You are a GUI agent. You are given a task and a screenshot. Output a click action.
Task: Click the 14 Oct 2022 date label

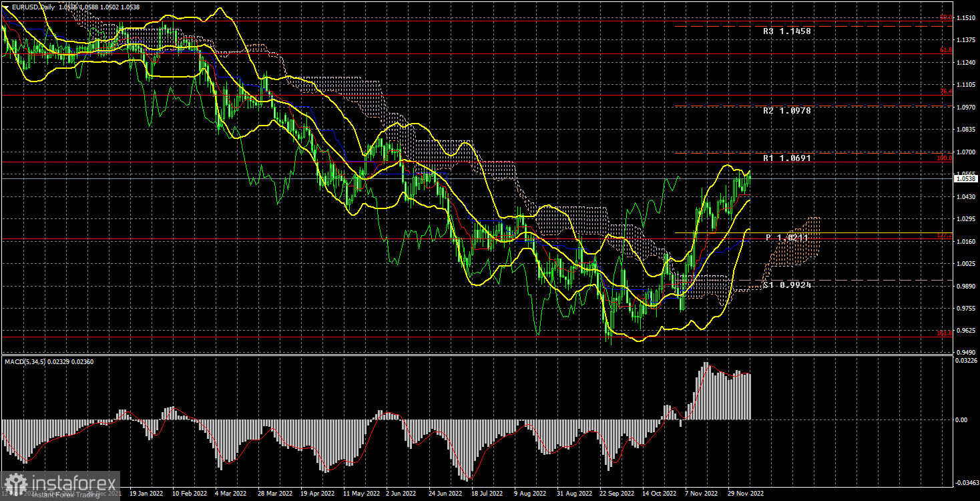(660, 494)
